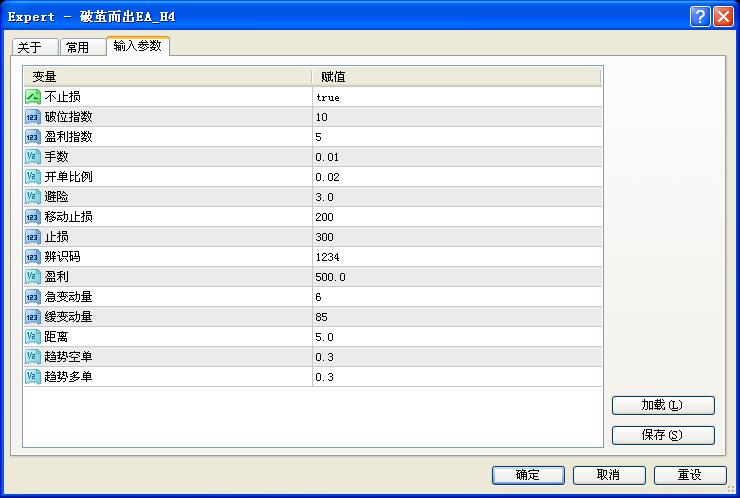740x498 pixels.
Task: Click the 距离 variable name
Action: click(57, 337)
